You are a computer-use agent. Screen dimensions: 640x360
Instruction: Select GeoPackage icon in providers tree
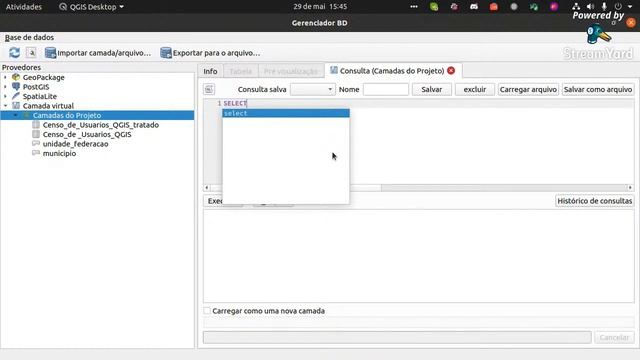[x=16, y=77]
